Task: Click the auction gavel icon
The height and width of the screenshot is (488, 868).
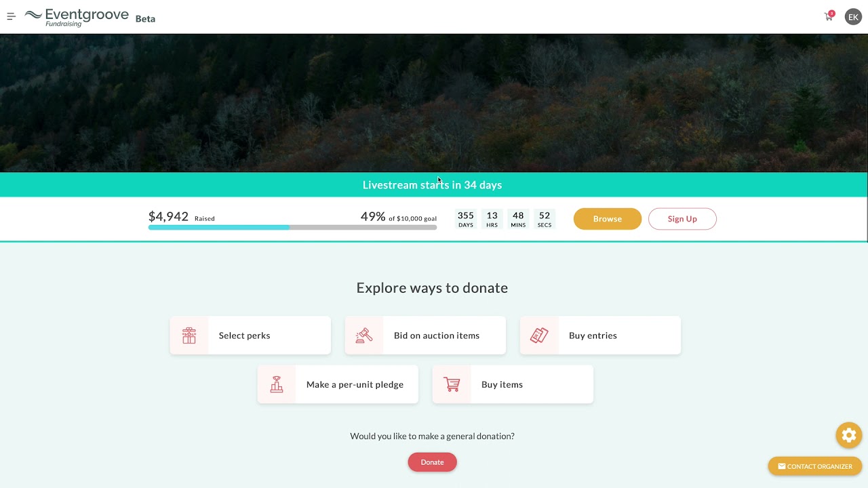Action: (364, 335)
